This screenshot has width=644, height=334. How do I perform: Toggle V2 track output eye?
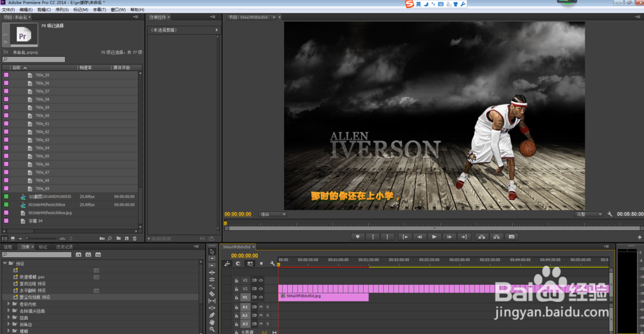pos(261,289)
